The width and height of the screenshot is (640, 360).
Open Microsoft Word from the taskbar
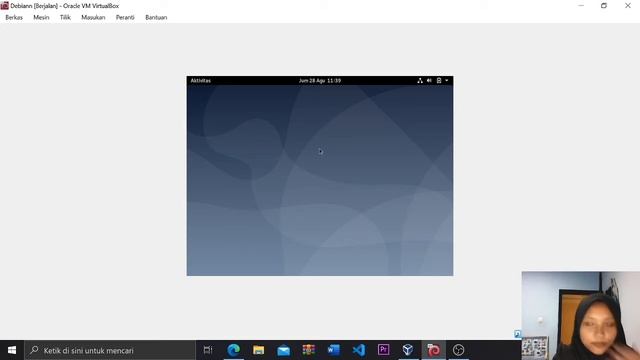coord(333,350)
